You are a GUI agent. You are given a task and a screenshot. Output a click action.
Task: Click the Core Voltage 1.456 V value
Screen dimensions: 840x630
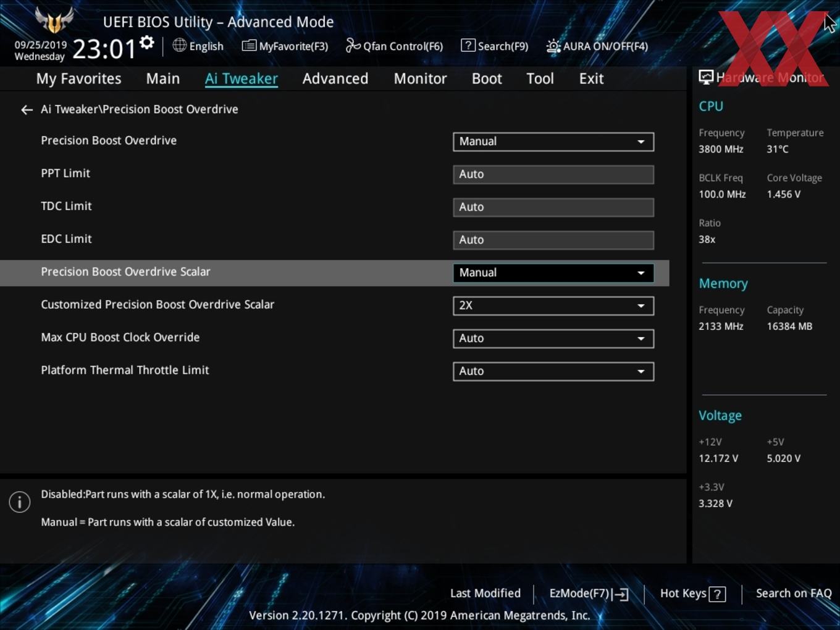click(784, 195)
